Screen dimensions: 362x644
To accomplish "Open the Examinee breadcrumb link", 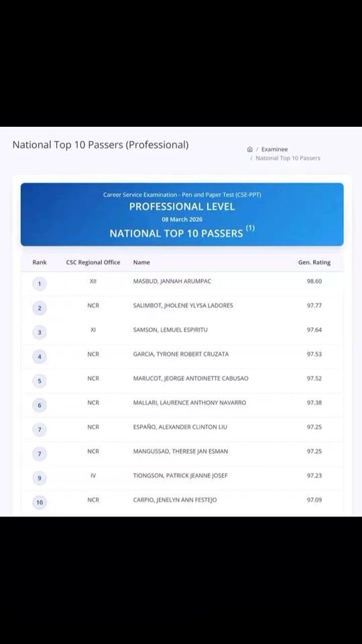I will (275, 150).
